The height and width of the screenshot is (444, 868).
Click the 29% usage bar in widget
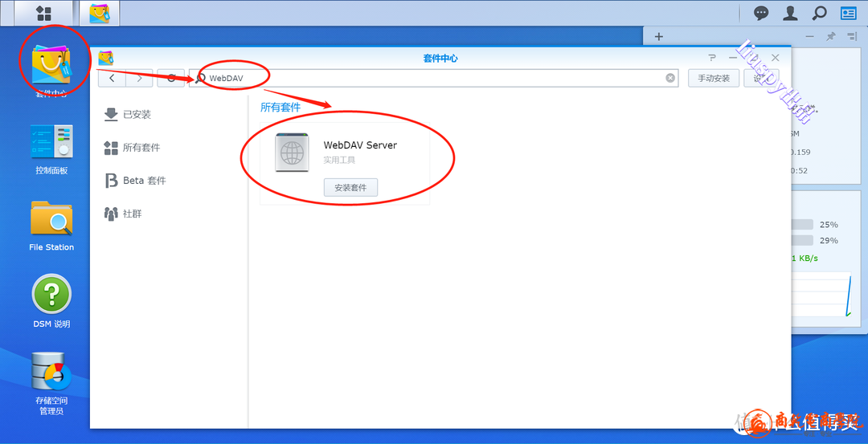pos(802,241)
